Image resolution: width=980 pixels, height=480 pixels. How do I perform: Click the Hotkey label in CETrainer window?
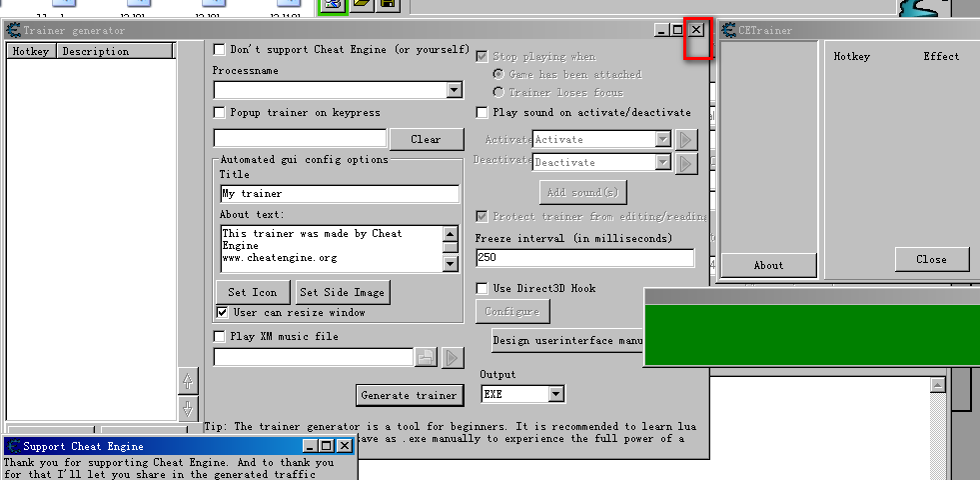pos(851,56)
